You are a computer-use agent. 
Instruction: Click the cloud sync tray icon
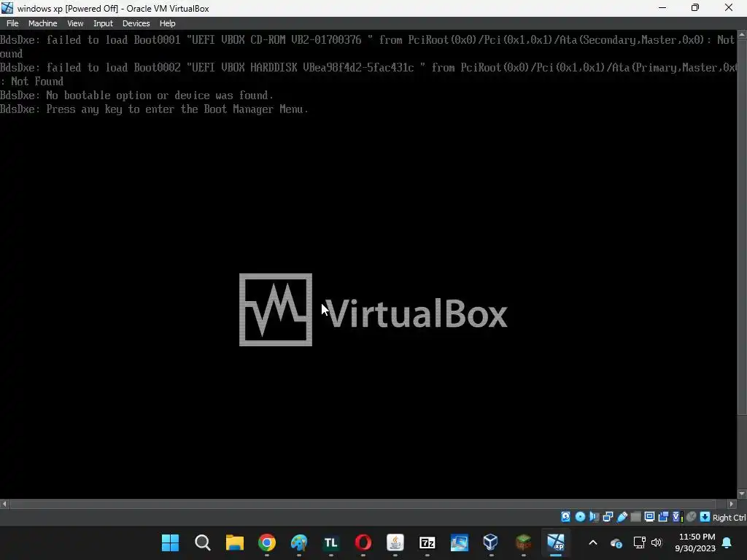point(616,542)
